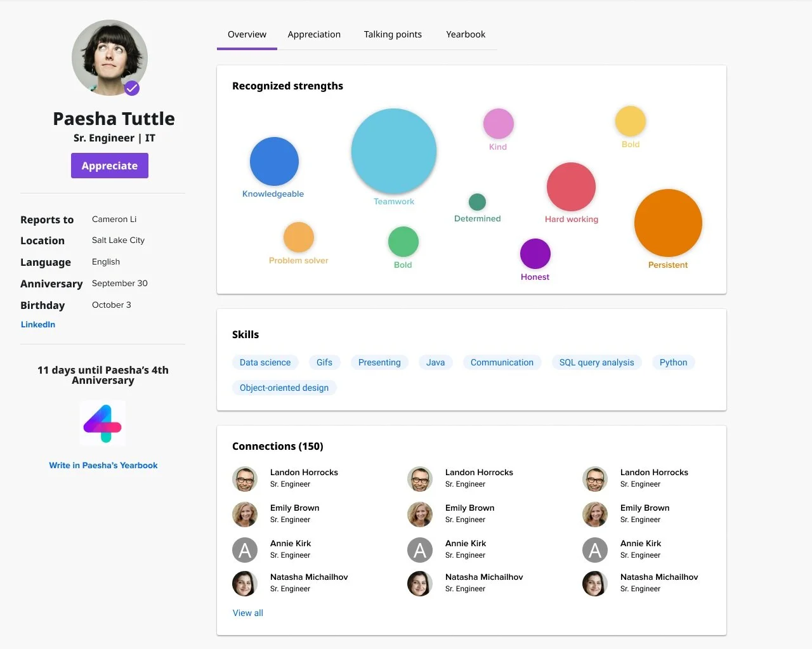Image resolution: width=812 pixels, height=649 pixels.
Task: Open the Overview tab
Action: pos(247,34)
